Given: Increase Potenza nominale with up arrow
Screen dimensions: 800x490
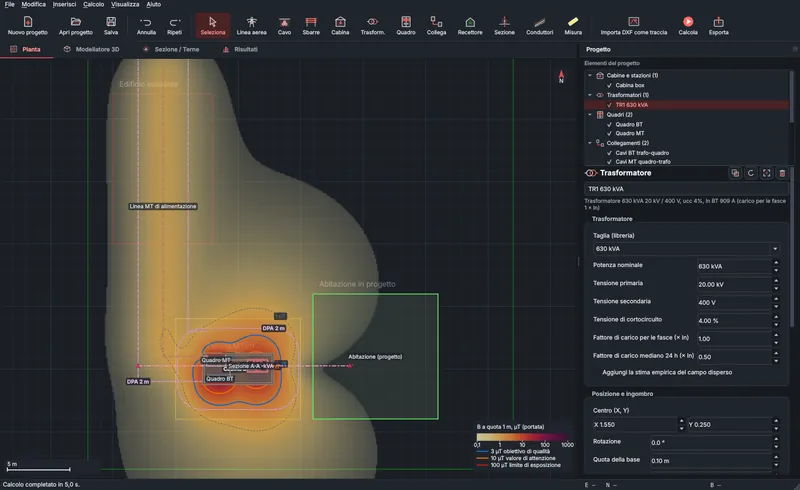Looking at the screenshot, I should (776, 263).
